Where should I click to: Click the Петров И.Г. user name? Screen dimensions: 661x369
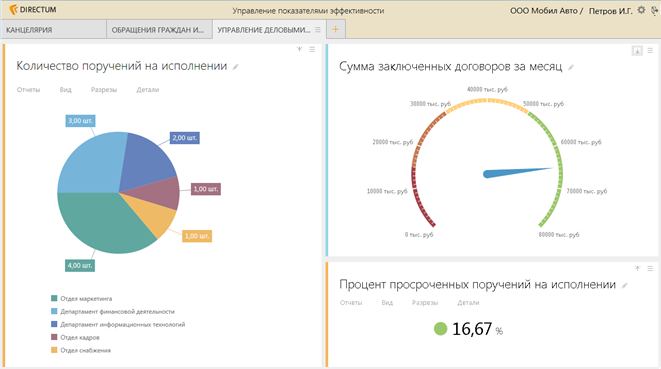[610, 11]
